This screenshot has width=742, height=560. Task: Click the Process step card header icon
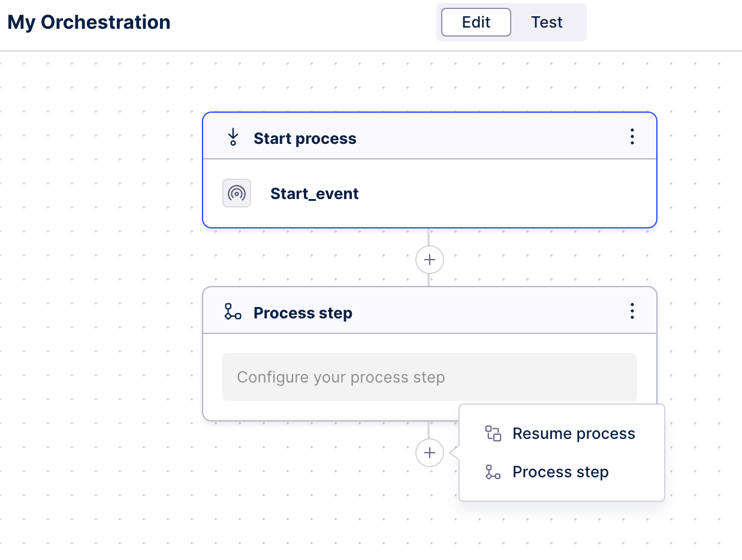point(233,312)
